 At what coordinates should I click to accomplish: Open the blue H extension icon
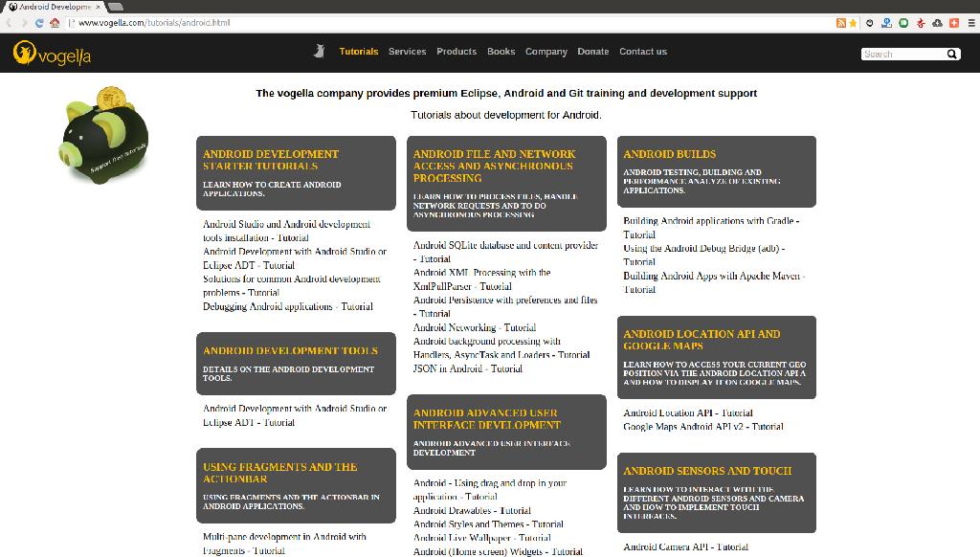pyautogui.click(x=886, y=23)
